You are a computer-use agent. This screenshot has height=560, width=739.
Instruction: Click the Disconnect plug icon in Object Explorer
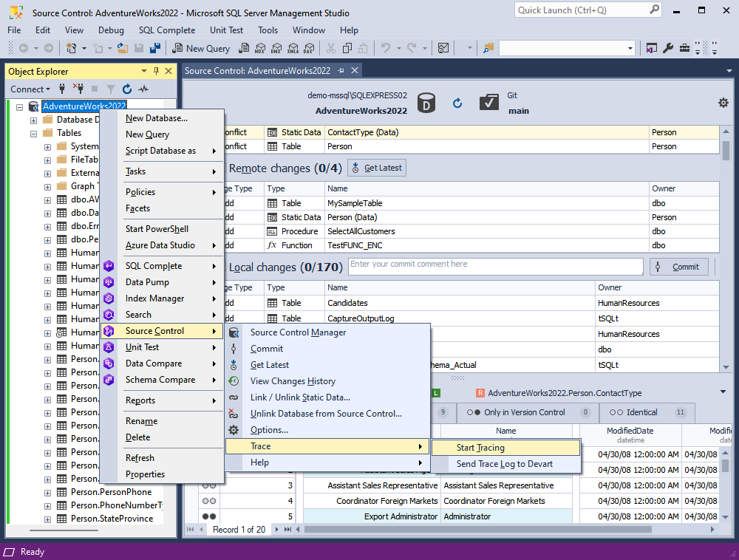(x=78, y=89)
